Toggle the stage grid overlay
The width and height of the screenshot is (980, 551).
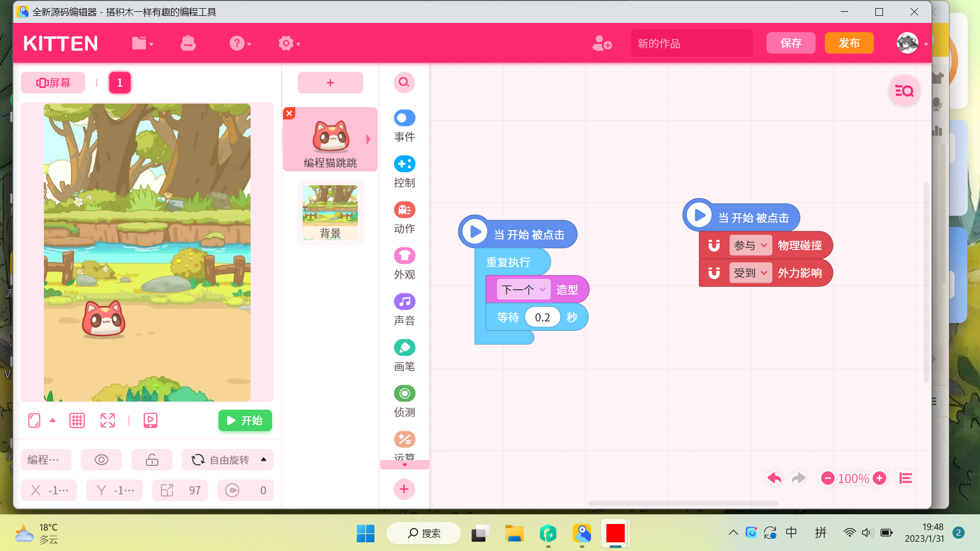(77, 420)
